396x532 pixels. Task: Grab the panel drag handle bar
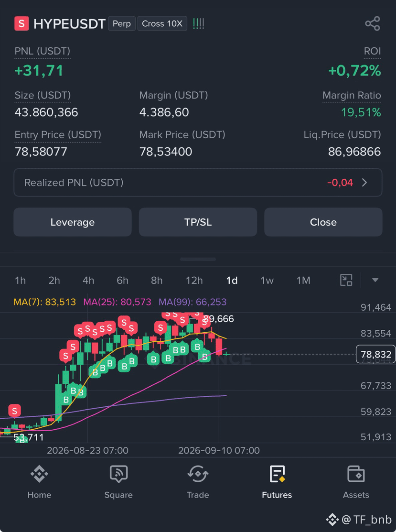coord(198,259)
